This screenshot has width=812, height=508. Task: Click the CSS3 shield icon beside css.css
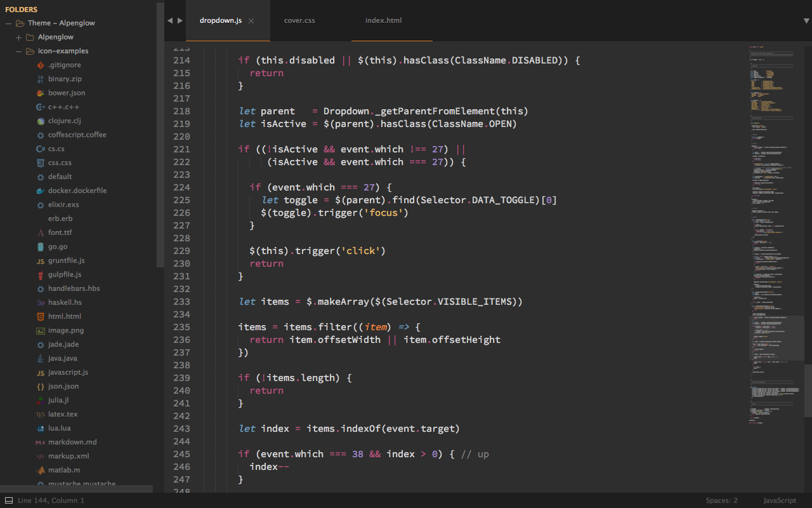(x=41, y=163)
